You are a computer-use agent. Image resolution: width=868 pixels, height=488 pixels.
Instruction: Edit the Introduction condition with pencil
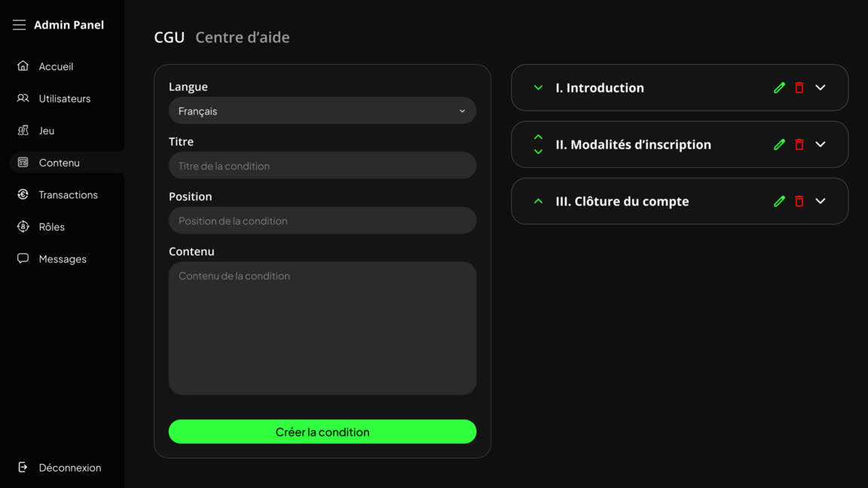pyautogui.click(x=779, y=87)
